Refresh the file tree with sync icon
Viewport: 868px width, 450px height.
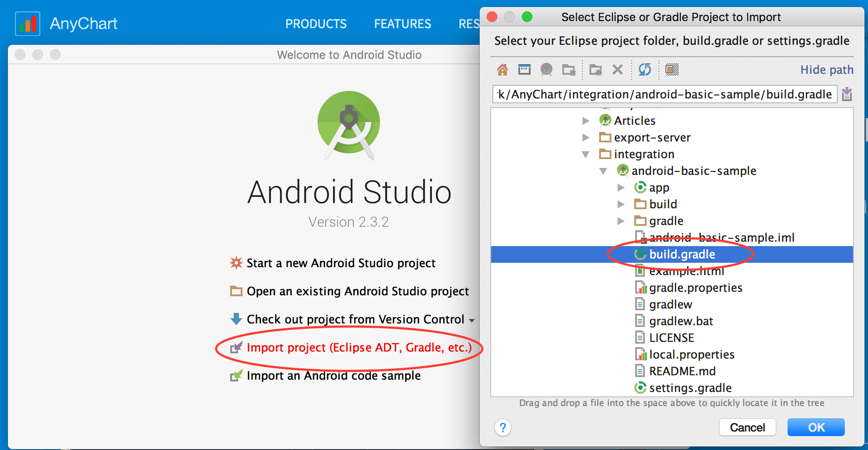point(644,69)
